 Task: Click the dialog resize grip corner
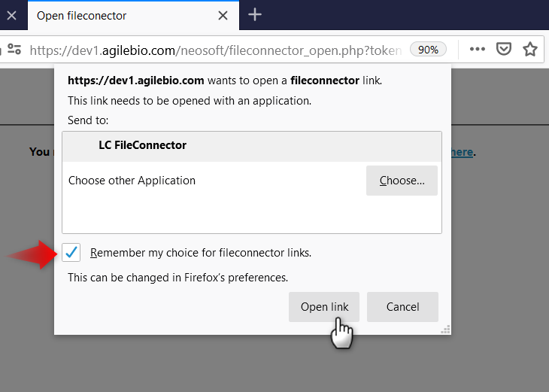tap(445, 330)
